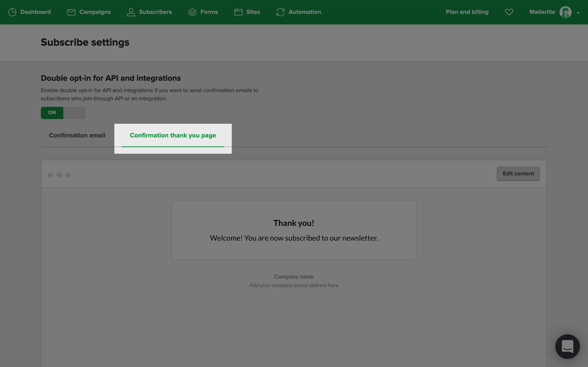Click the Thank you! preview box

[294, 230]
